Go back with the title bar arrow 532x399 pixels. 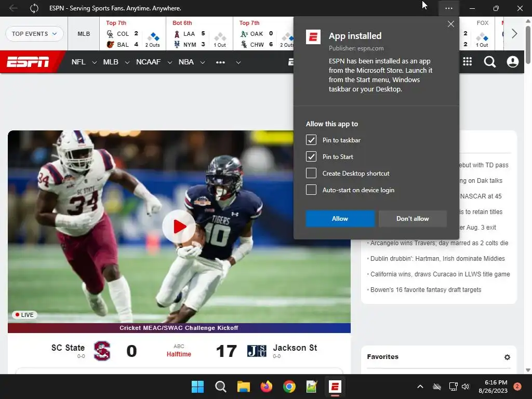13,8
